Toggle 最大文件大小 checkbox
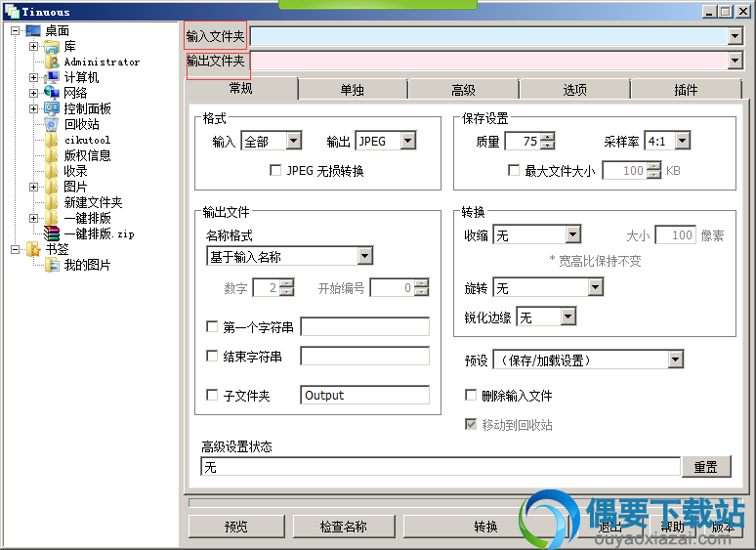 pyautogui.click(x=514, y=170)
